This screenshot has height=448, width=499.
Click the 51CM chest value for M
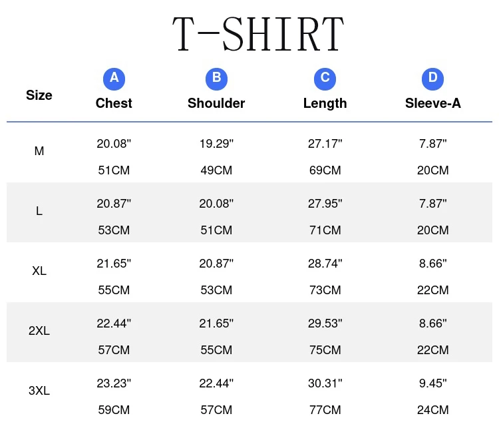[114, 170]
